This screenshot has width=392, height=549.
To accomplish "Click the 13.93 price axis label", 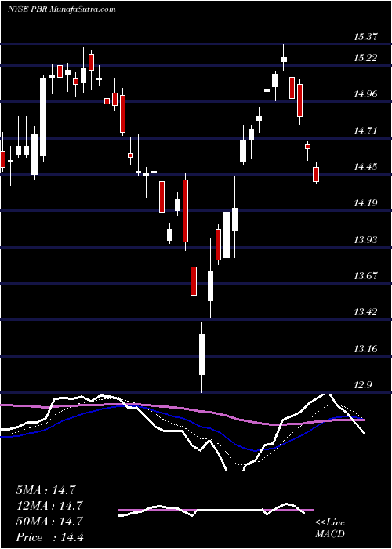I will [x=365, y=239].
